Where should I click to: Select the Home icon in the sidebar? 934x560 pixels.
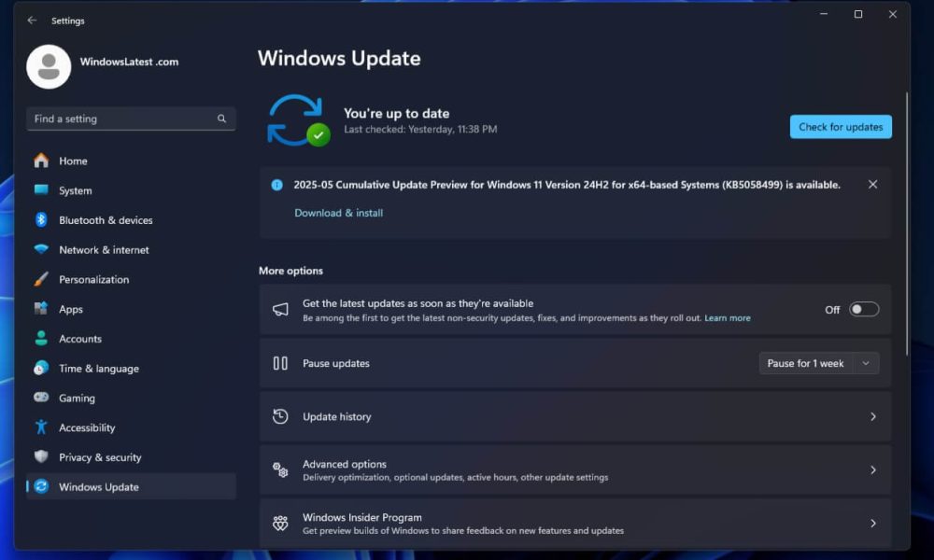click(x=42, y=161)
